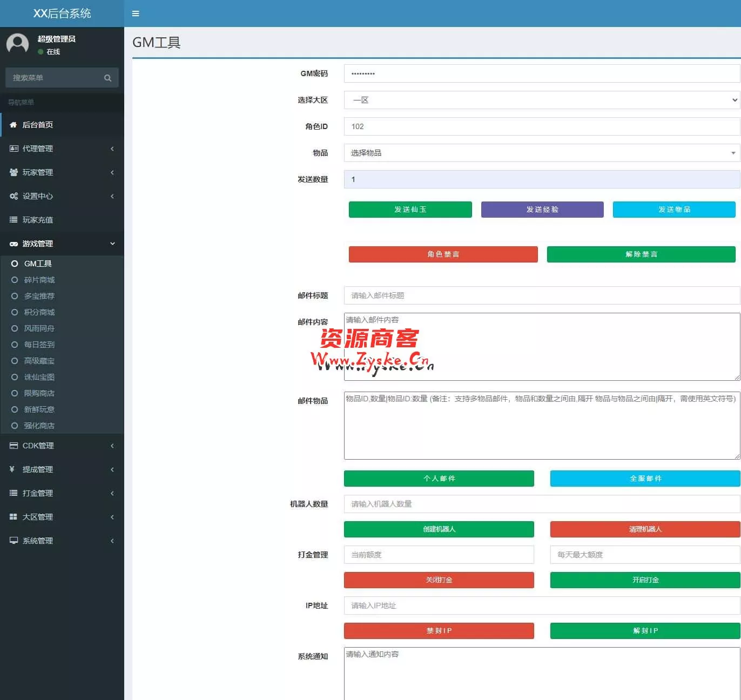The height and width of the screenshot is (700, 741).
Task: Click the XX后台系统 logo title
Action: coord(62,14)
